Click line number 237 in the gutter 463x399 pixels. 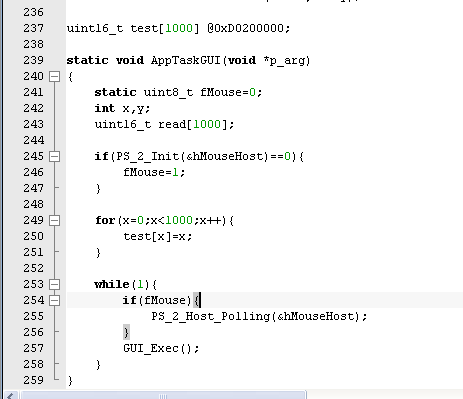[33, 28]
